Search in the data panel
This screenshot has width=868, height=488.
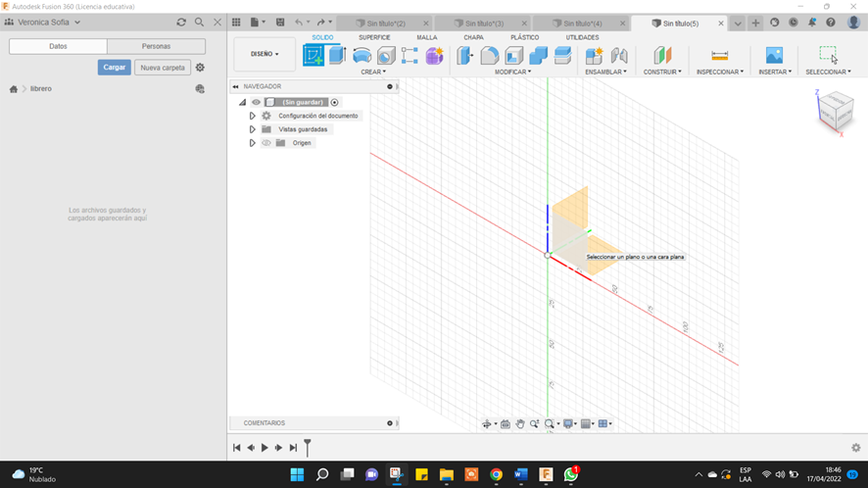199,23
